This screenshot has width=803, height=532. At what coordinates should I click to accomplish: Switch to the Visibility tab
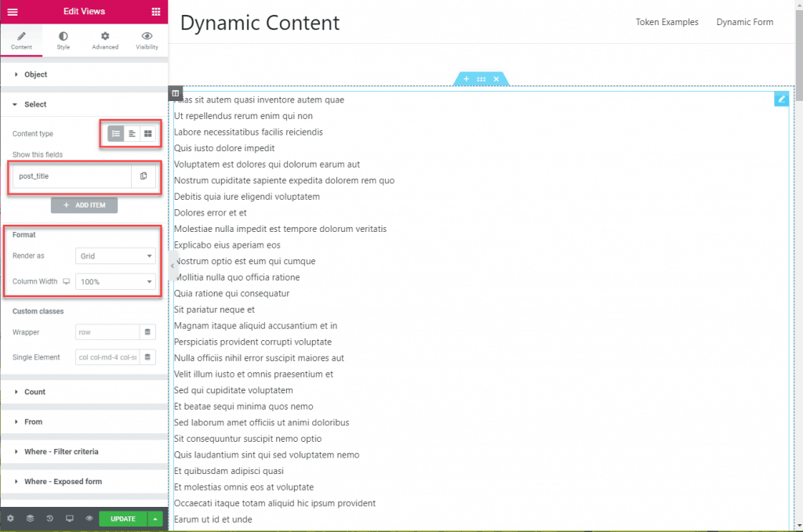pos(147,41)
